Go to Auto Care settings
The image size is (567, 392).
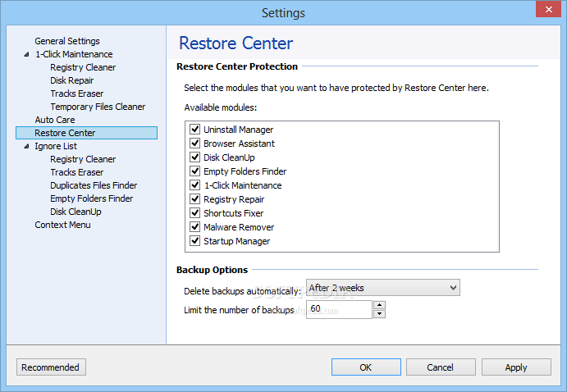[55, 120]
